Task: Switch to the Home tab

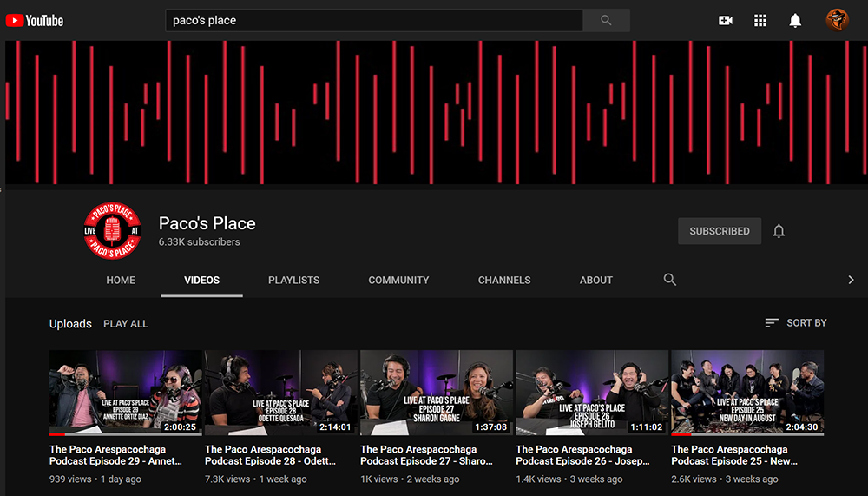Action: click(x=121, y=281)
